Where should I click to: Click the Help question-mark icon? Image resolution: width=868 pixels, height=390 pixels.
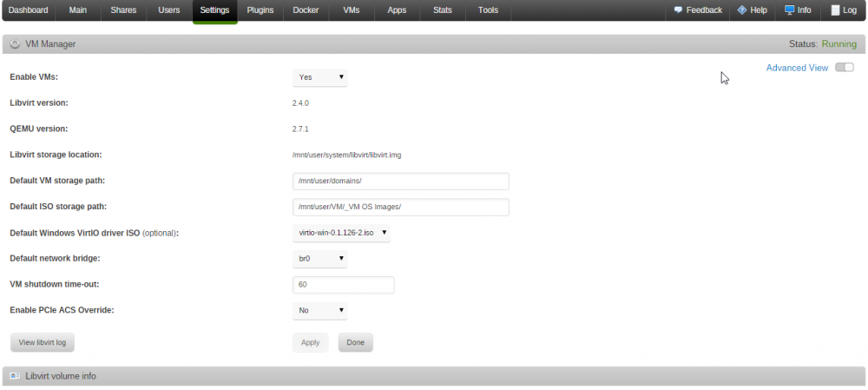point(742,10)
